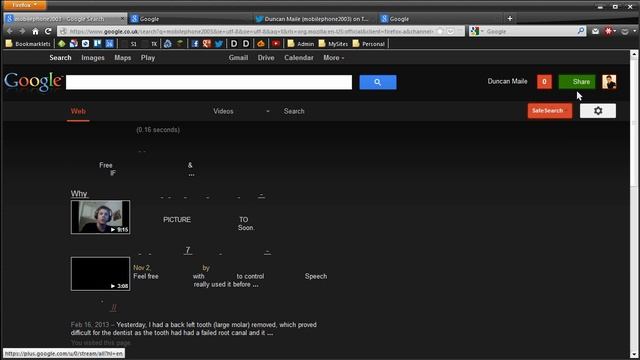640x360 pixels.
Task: Open the Why video result title
Action: pyautogui.click(x=79, y=194)
